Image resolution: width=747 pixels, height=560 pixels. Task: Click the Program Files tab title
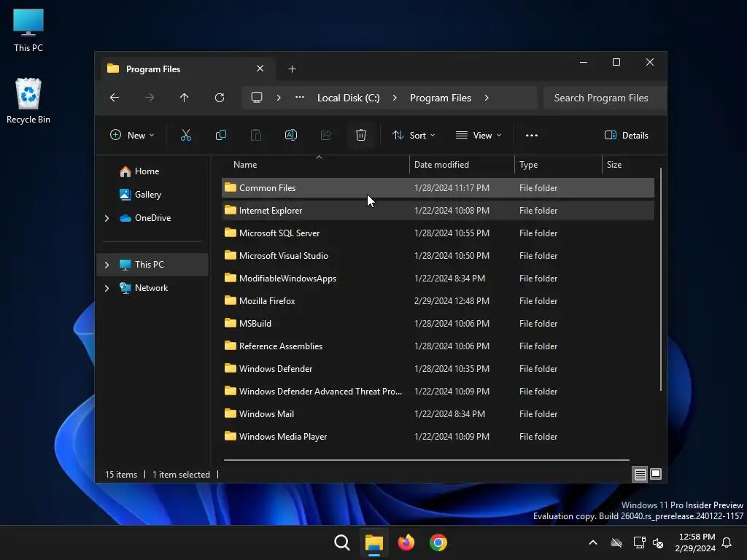coord(153,69)
